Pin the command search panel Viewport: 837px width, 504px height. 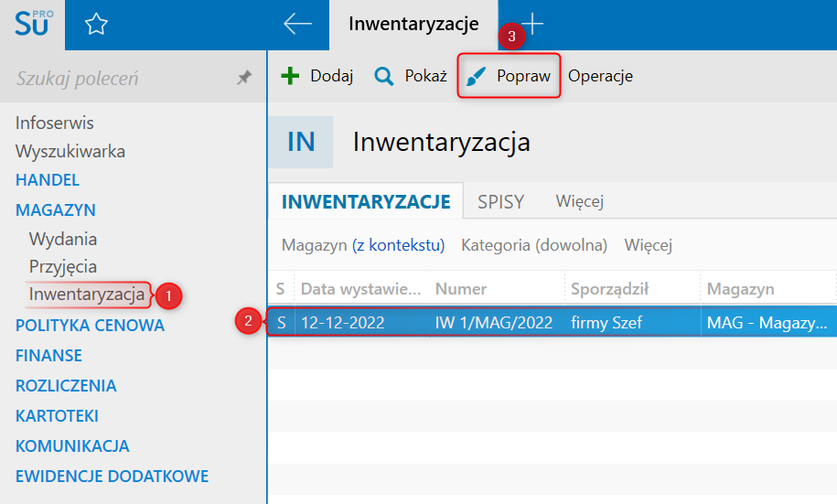243,79
